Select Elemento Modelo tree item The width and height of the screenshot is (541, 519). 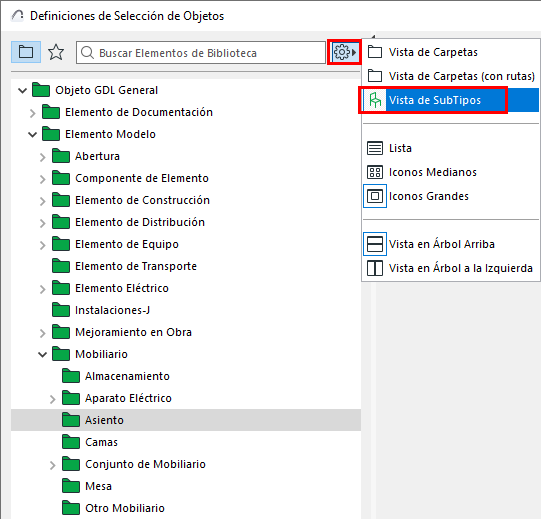[110, 134]
